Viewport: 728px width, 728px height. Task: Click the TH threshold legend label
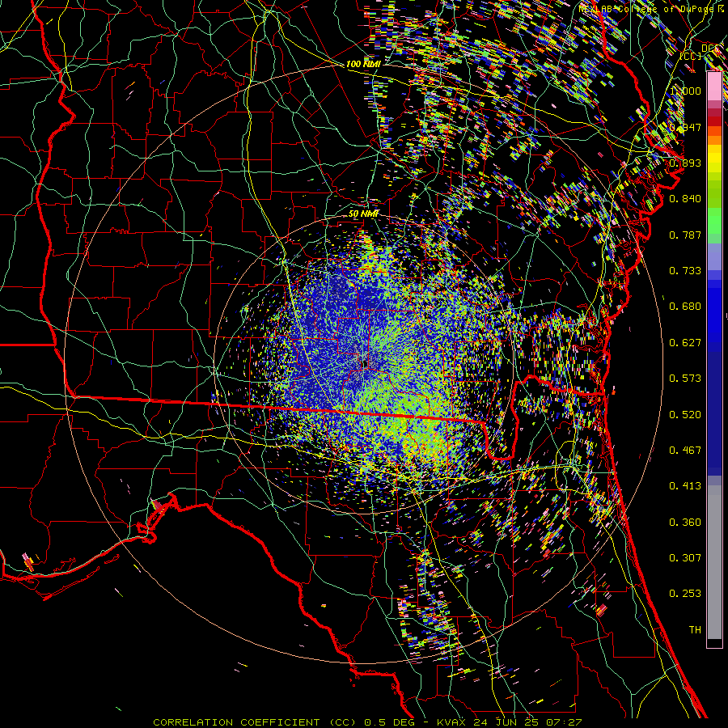point(695,629)
